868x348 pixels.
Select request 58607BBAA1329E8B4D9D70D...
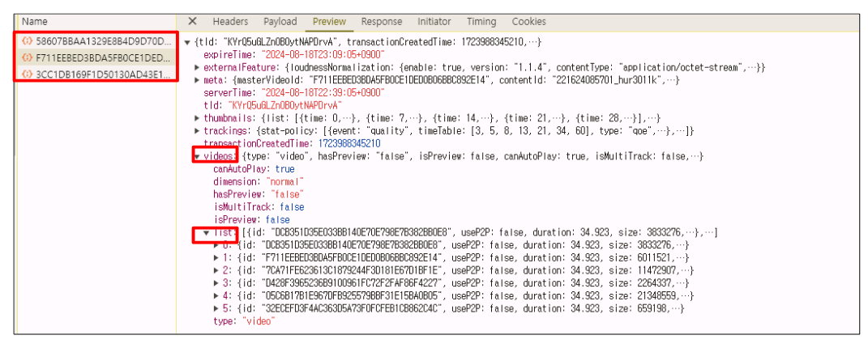coord(97,41)
